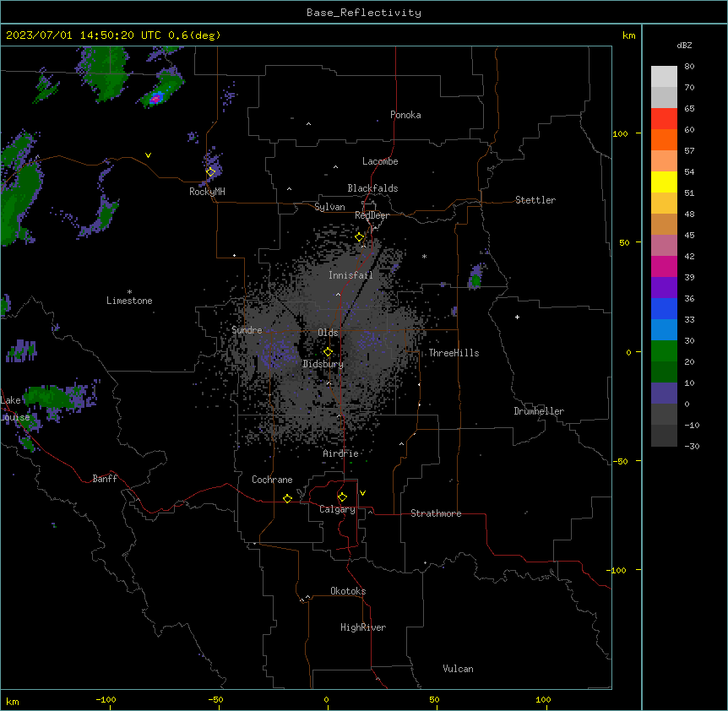
Task: Click the yellow diamond marker above Calgary label
Action: (342, 497)
